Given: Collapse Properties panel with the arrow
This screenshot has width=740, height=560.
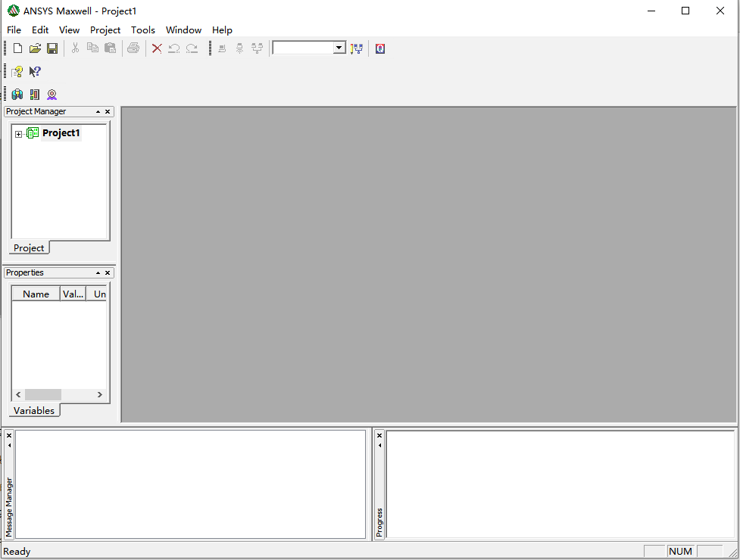Looking at the screenshot, I should 98,273.
